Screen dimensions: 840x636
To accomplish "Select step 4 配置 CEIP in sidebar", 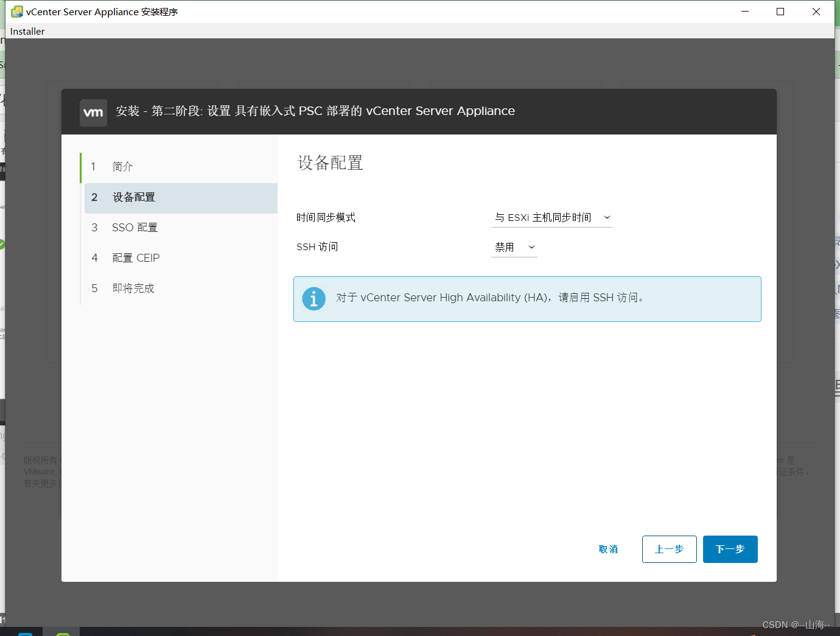I will (x=180, y=258).
